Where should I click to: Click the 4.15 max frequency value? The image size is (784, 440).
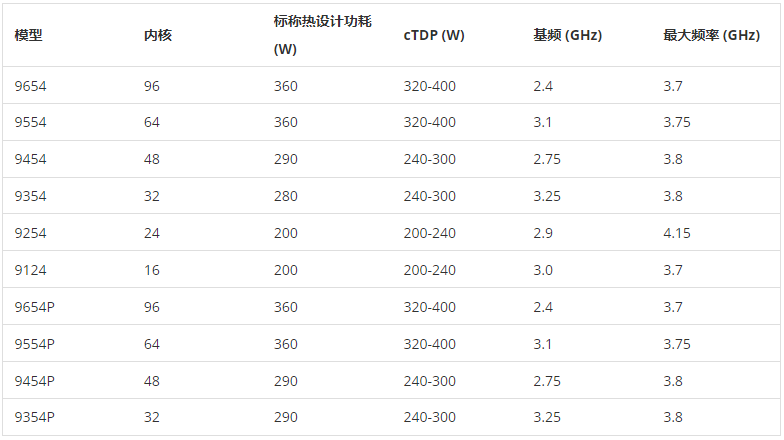click(676, 233)
